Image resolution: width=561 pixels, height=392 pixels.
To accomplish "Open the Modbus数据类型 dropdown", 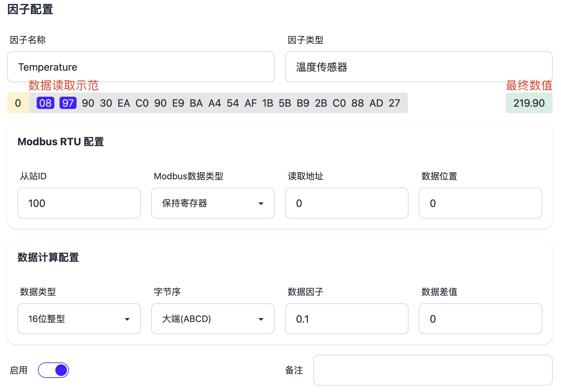I will [213, 203].
